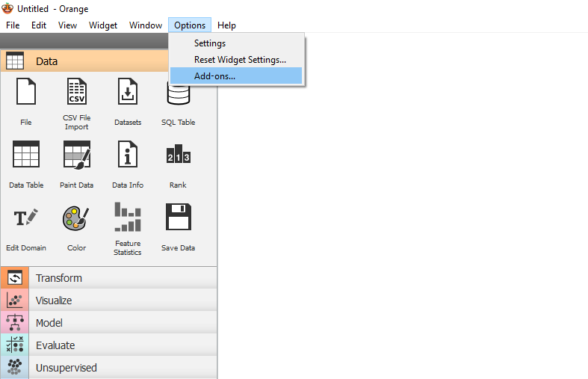
Task: Click the File widget icon
Action: [x=26, y=92]
